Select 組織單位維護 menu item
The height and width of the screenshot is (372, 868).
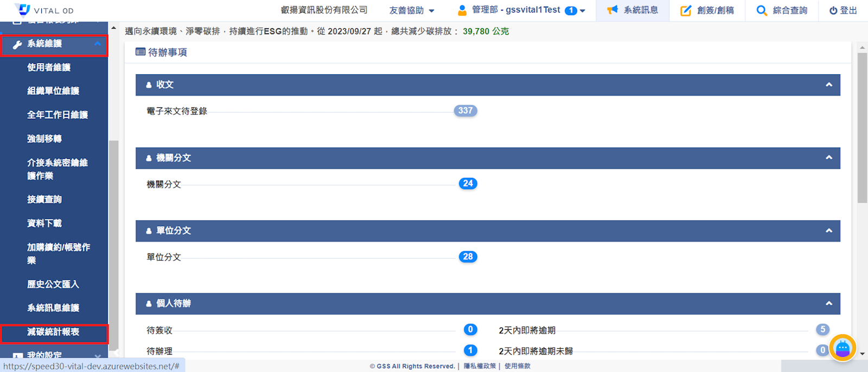(x=53, y=91)
